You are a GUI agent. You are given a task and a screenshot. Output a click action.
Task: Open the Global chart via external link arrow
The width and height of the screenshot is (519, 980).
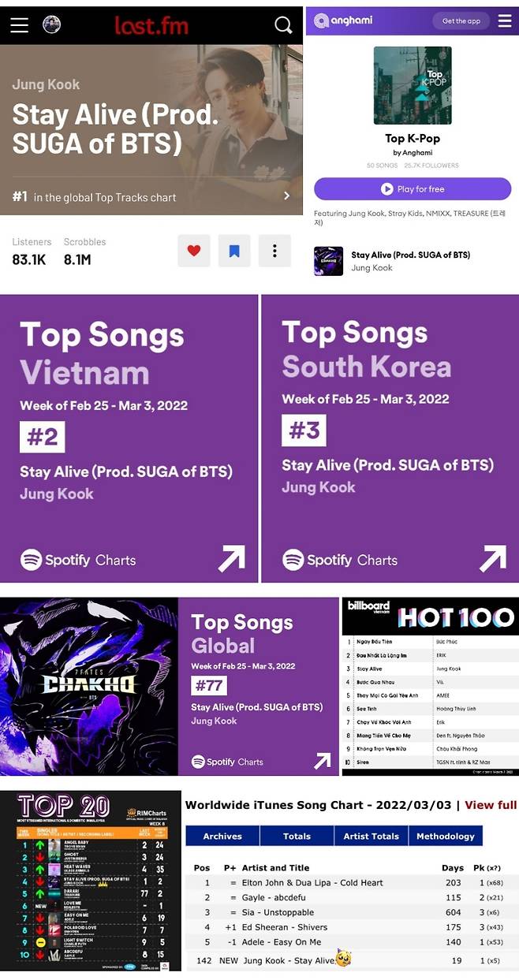[x=323, y=761]
